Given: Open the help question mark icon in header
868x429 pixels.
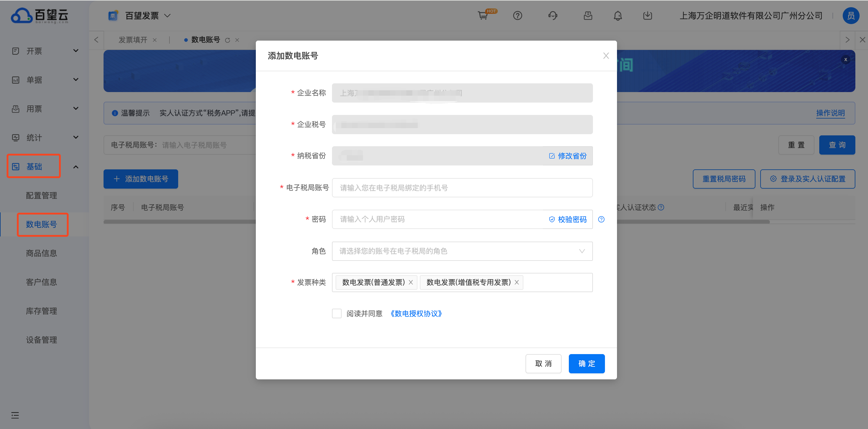Looking at the screenshot, I should pos(517,16).
